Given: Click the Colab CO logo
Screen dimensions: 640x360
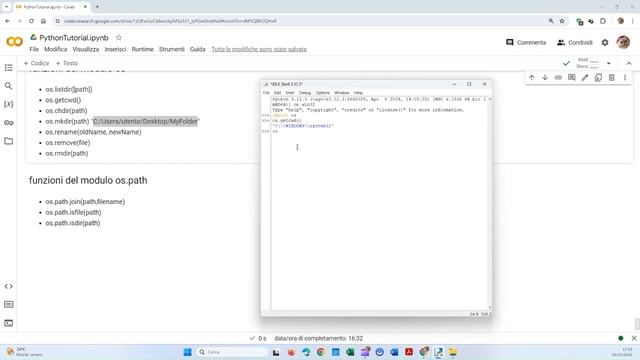Looking at the screenshot, I should [14, 42].
